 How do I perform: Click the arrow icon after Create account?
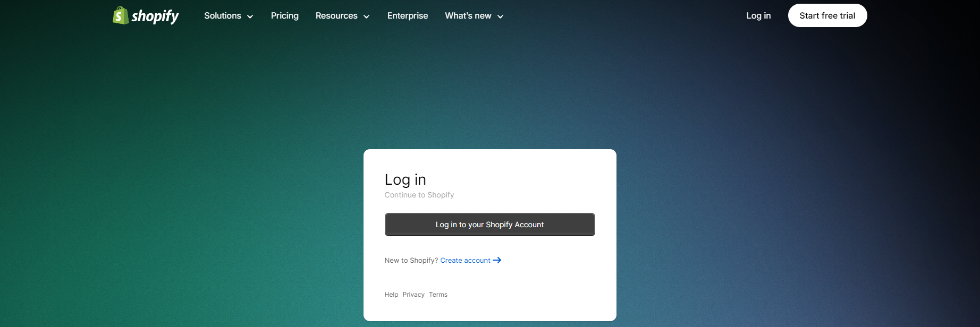[x=497, y=260]
